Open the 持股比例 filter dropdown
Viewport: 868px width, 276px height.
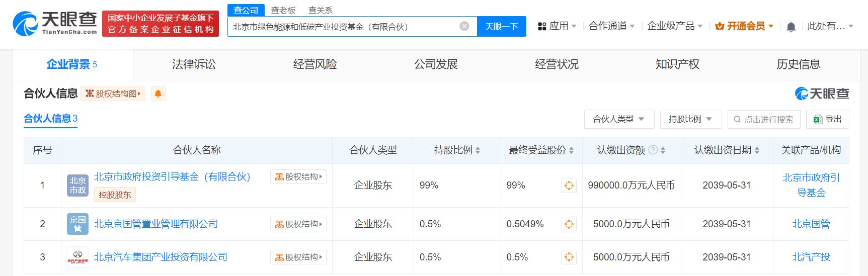click(x=690, y=119)
